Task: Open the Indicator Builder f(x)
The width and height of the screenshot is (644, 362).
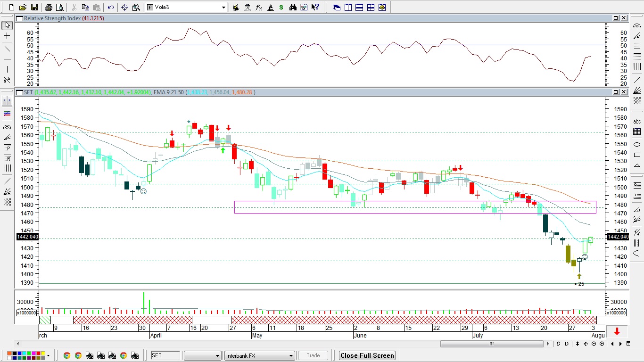Action: pyautogui.click(x=259, y=7)
